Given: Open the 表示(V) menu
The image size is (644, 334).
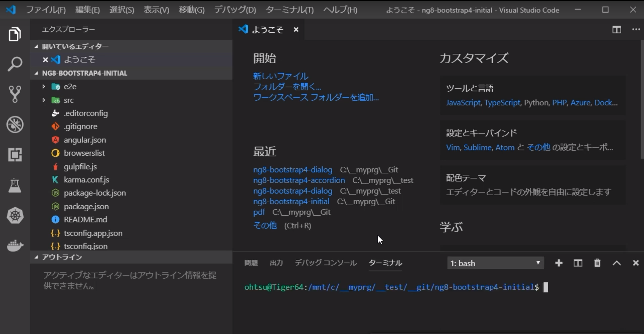Looking at the screenshot, I should point(156,10).
